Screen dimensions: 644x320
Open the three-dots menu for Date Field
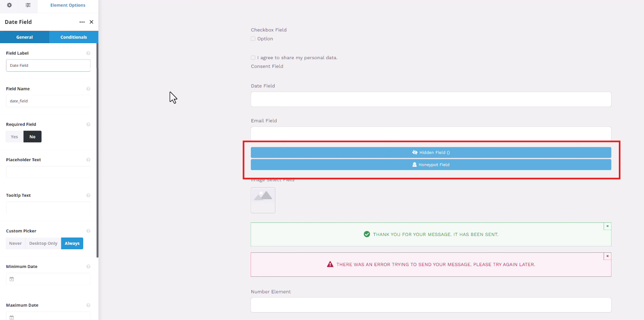pos(82,22)
